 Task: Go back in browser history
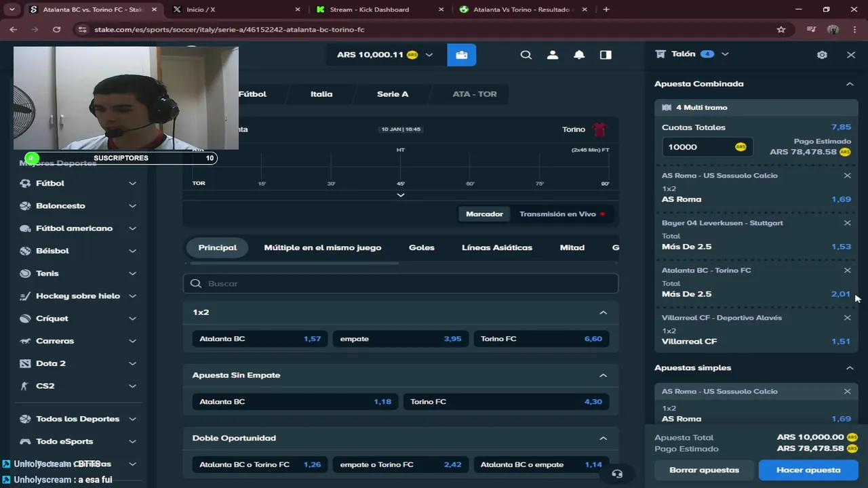tap(13, 30)
